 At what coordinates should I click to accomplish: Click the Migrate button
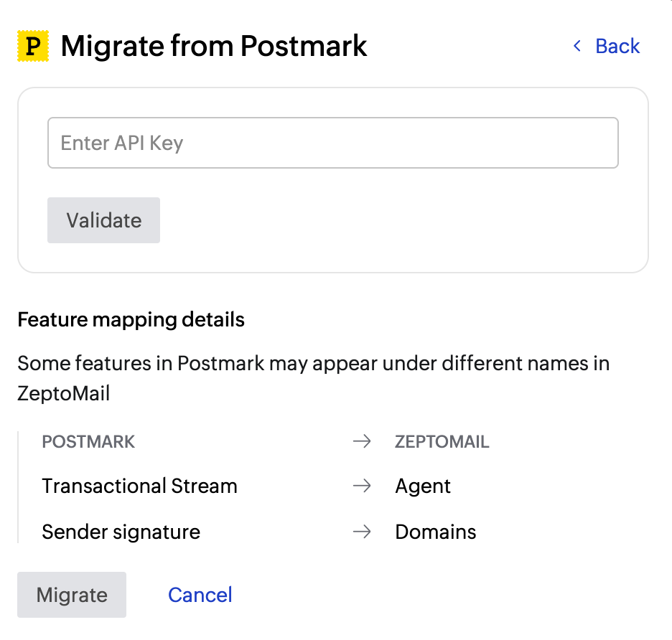pos(72,595)
